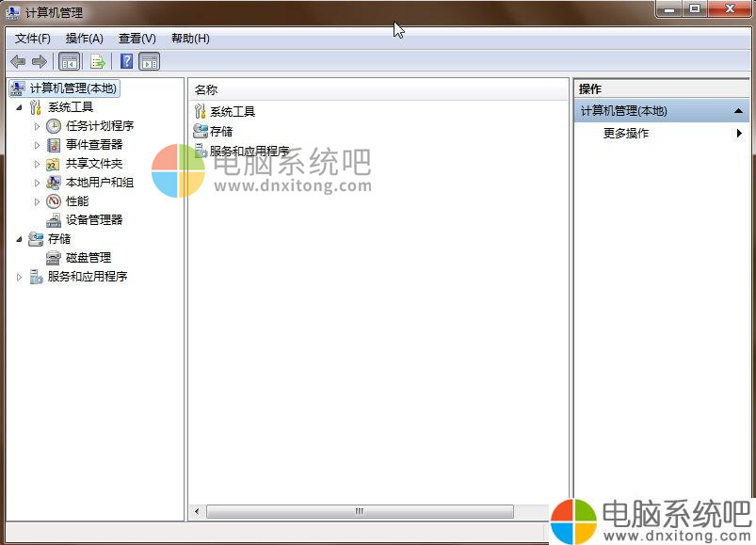
Task: Expand the 本地用户和组 node
Action: click(37, 183)
